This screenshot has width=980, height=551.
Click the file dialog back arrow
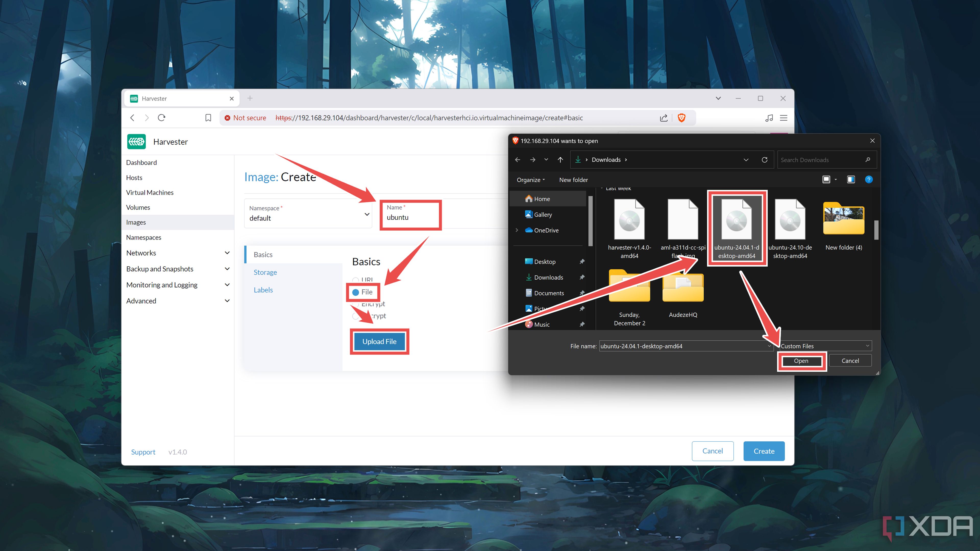(518, 160)
